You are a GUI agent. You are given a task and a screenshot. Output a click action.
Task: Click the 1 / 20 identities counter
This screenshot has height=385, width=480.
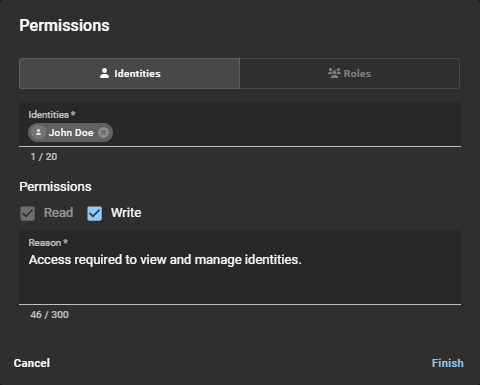point(44,157)
